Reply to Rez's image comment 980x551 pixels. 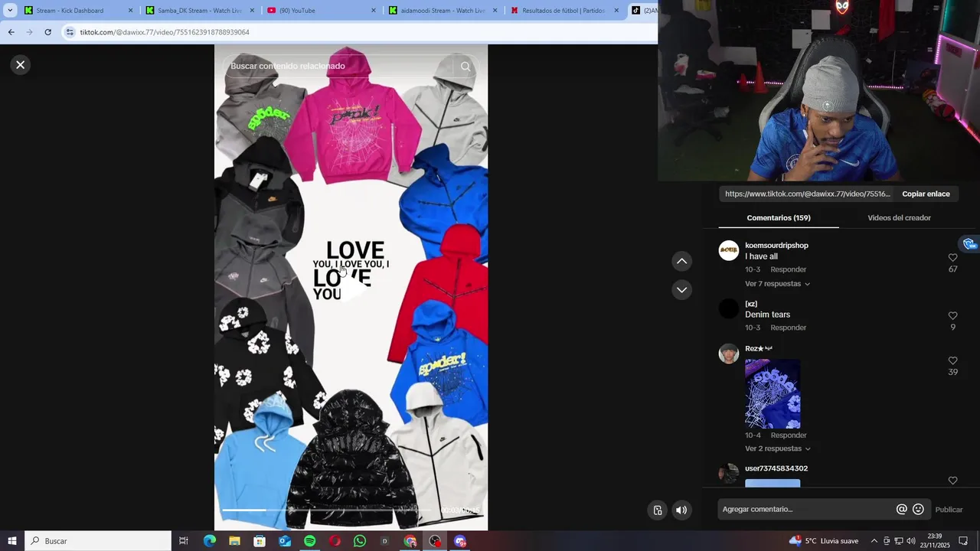point(788,435)
